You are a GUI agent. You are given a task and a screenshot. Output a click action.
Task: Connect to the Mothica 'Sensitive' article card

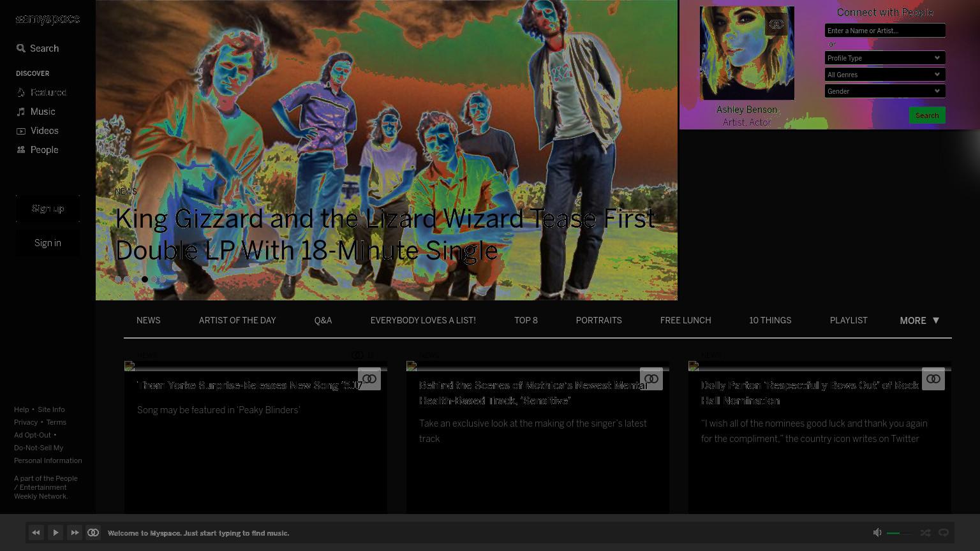pyautogui.click(x=651, y=379)
